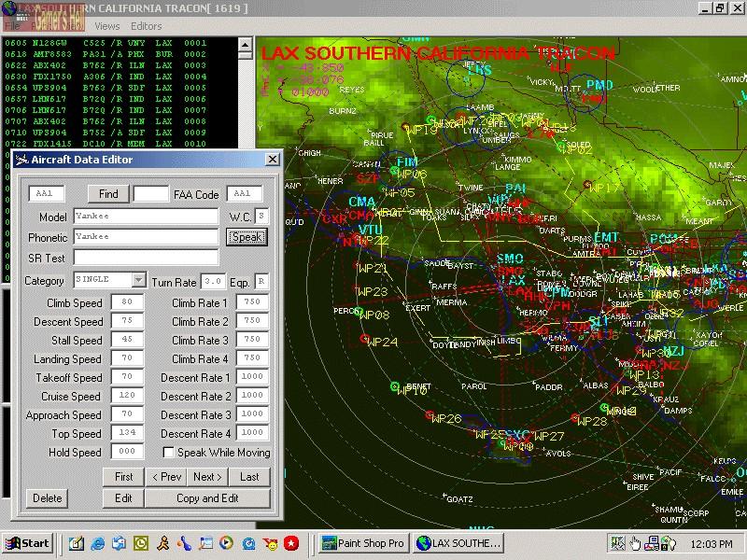The width and height of the screenshot is (747, 560).
Task: Click the Climb Rate 1 field
Action: click(x=252, y=301)
